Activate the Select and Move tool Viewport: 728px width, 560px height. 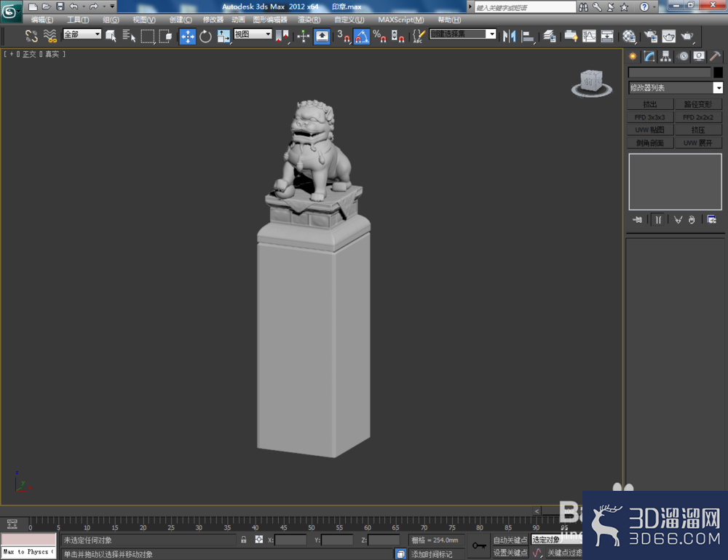coord(188,36)
